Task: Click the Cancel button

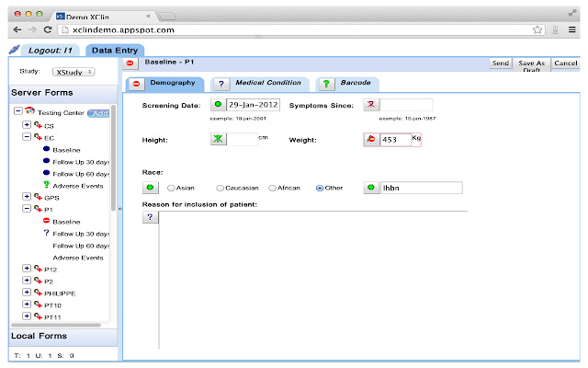Action: coord(566,63)
